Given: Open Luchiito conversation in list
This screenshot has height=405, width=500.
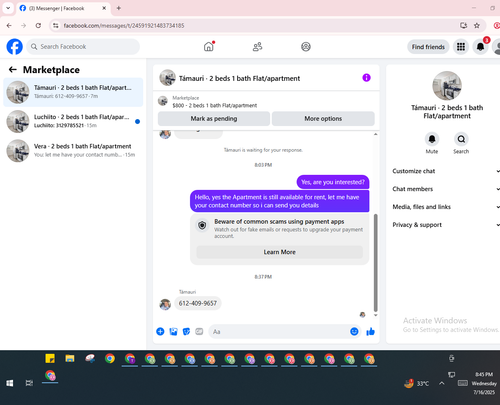Looking at the screenshot, I should [73, 121].
